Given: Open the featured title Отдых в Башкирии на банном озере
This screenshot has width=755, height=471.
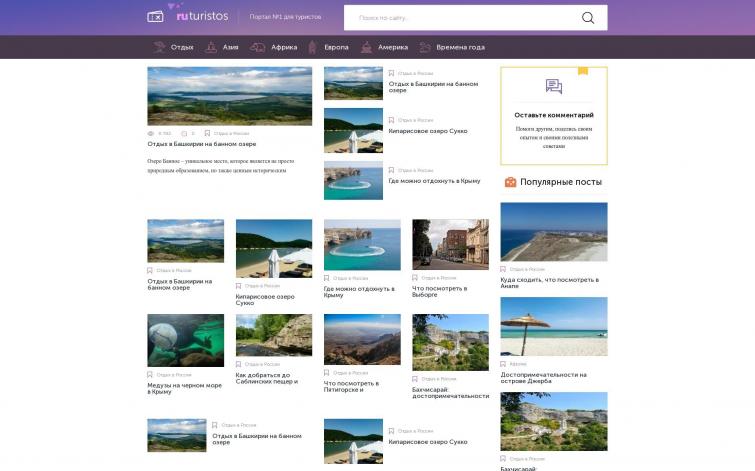Looking at the screenshot, I should [x=202, y=144].
